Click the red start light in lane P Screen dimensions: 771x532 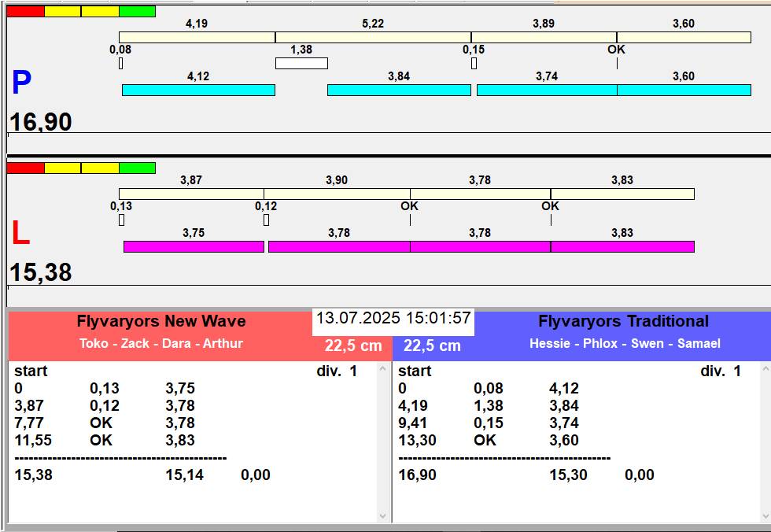[25, 12]
